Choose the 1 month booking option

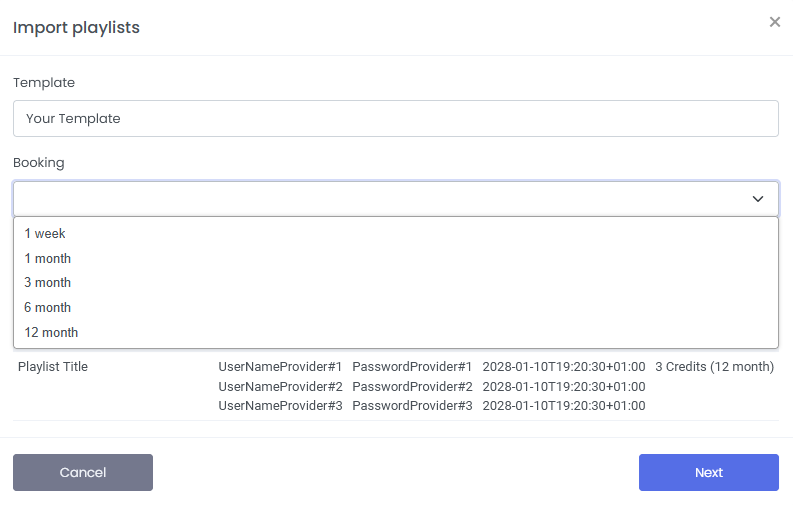pyautogui.click(x=48, y=258)
